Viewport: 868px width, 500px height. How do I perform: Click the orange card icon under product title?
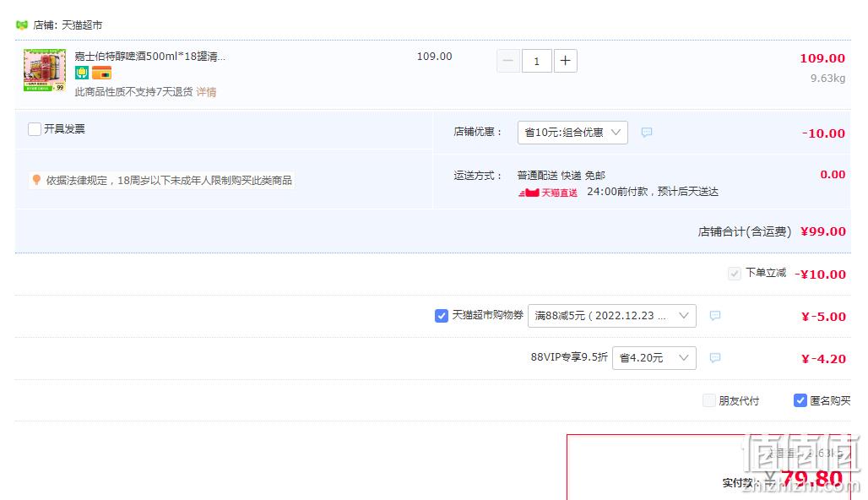(102, 73)
